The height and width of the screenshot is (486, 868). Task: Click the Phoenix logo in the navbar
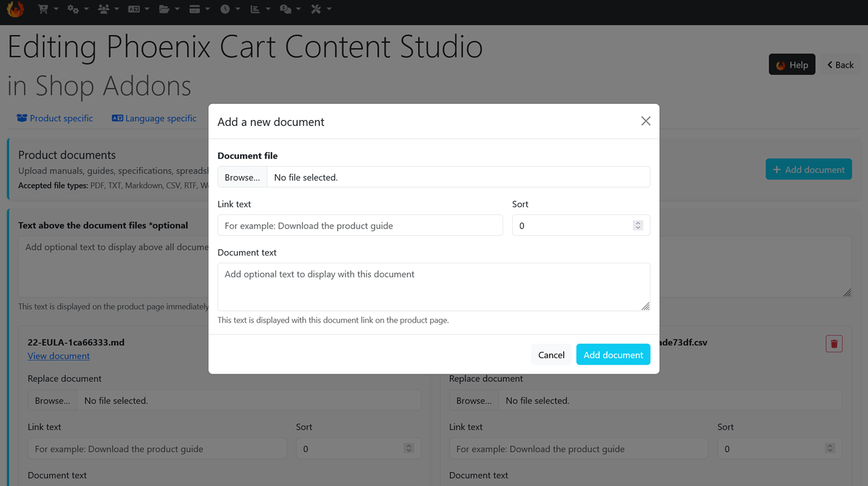[x=15, y=9]
